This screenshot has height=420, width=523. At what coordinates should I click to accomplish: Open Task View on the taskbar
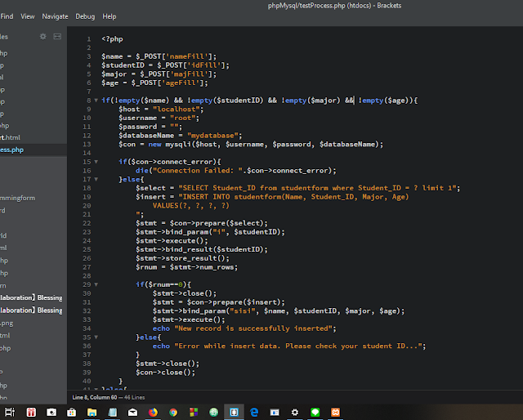[x=10, y=413]
